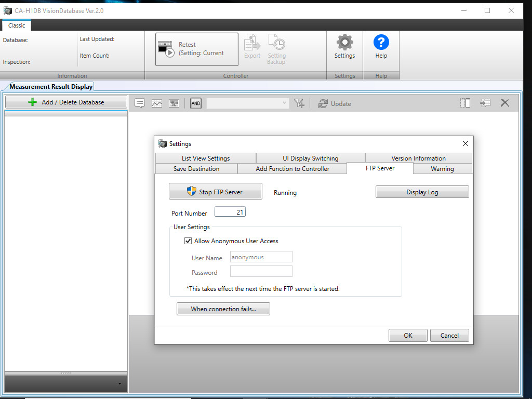Switch to Version Information tab
Viewport: 532px width, 399px height.
point(418,158)
